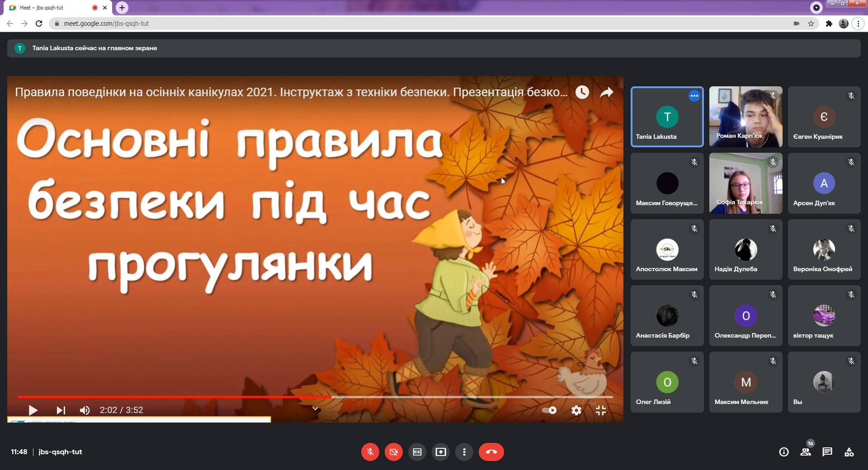This screenshot has width=868, height=470.
Task: Click Олег Лизій green O avatar
Action: [x=667, y=382]
